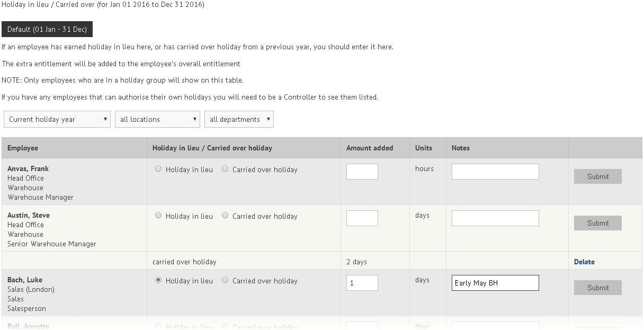Open the Current holiday year dropdown

point(57,119)
